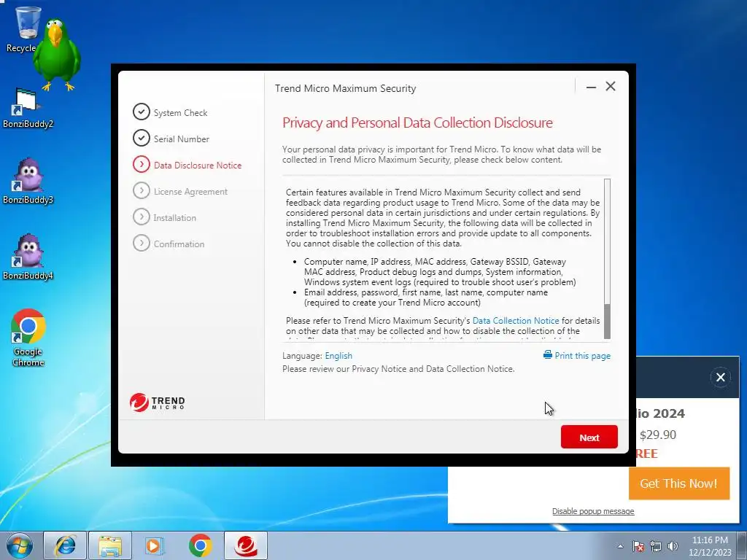The image size is (747, 560).
Task: Click Serial Number checkmark circle icon
Action: [141, 138]
